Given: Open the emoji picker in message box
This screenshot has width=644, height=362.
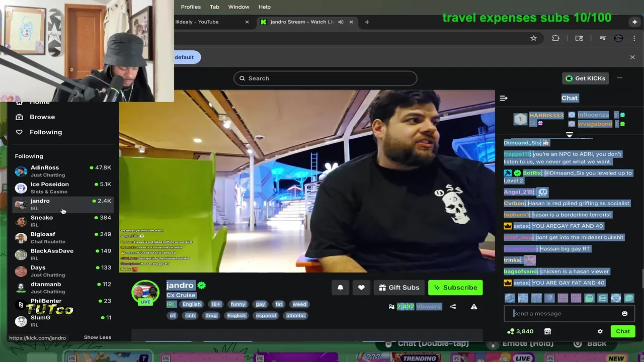Looking at the screenshot, I should 624,314.
